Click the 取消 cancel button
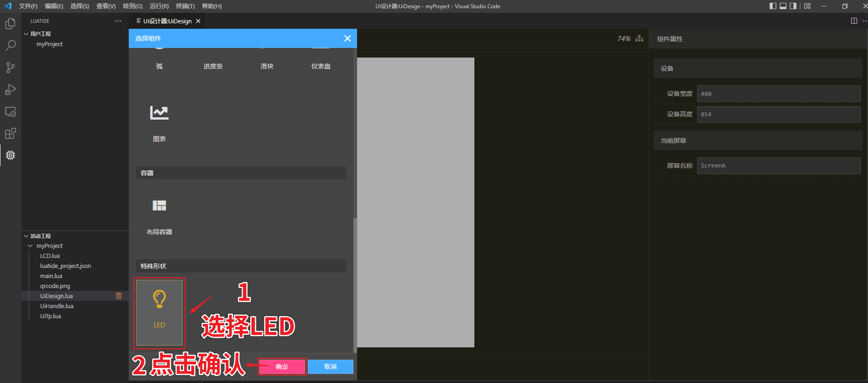 [x=331, y=367]
